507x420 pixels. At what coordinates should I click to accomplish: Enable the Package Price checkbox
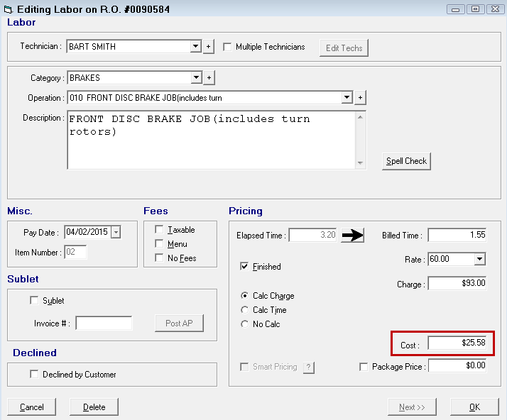tap(364, 367)
